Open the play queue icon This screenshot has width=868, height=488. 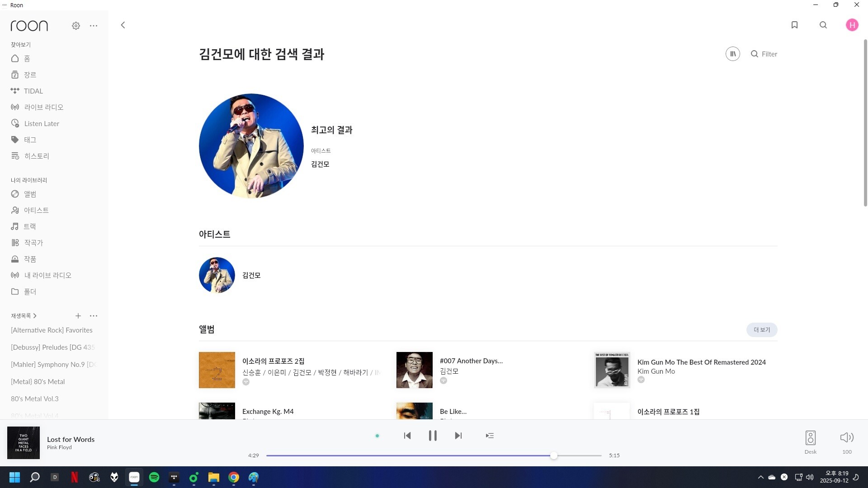click(490, 436)
